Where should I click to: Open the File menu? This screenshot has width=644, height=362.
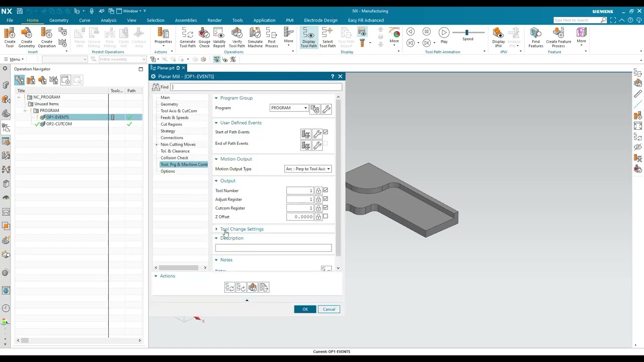[10, 20]
